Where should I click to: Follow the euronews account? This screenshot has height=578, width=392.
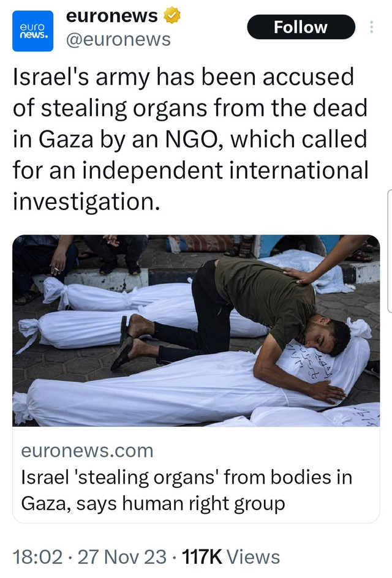(301, 27)
